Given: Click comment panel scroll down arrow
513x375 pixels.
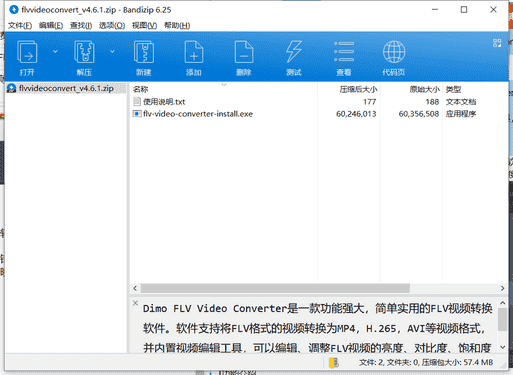Looking at the screenshot, I should pos(502,347).
